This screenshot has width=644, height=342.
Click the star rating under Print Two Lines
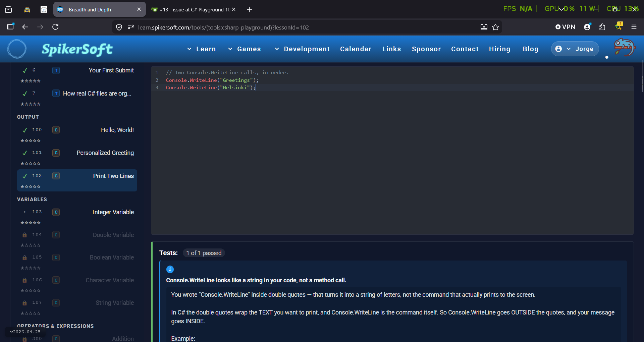coord(31,187)
